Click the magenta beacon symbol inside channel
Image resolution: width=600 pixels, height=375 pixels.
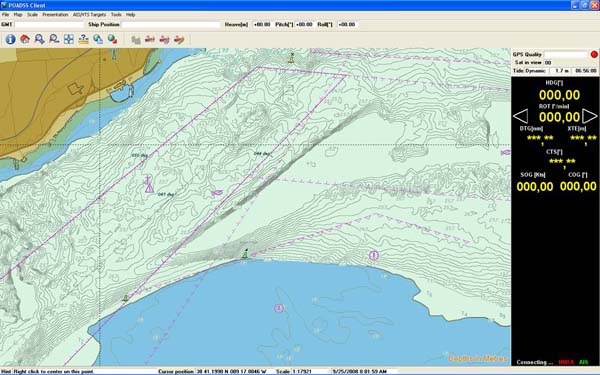[x=148, y=184]
